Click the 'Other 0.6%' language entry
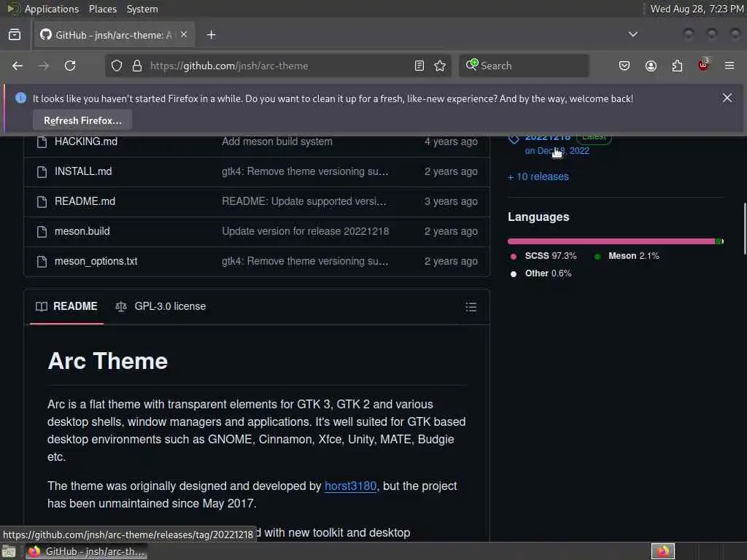This screenshot has width=747, height=560. click(x=541, y=274)
